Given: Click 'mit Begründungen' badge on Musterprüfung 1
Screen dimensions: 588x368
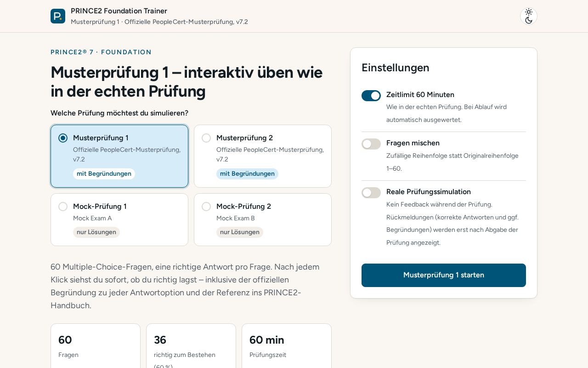Looking at the screenshot, I should pyautogui.click(x=104, y=173).
